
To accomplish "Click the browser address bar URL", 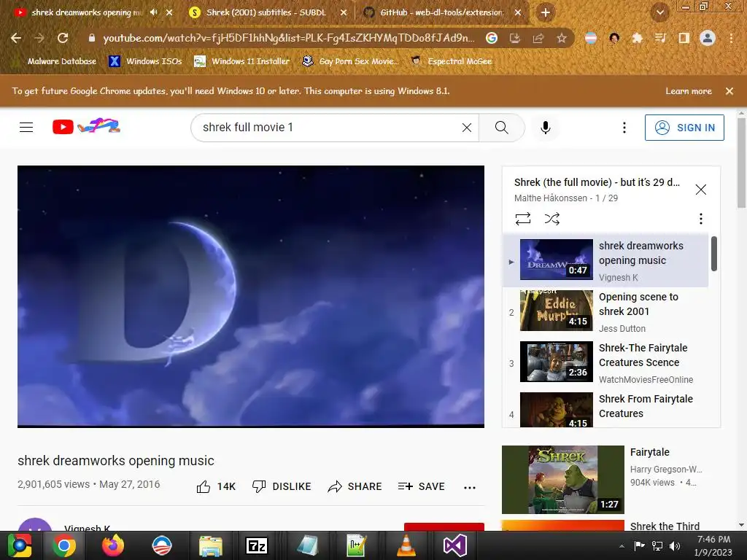I will click(288, 38).
